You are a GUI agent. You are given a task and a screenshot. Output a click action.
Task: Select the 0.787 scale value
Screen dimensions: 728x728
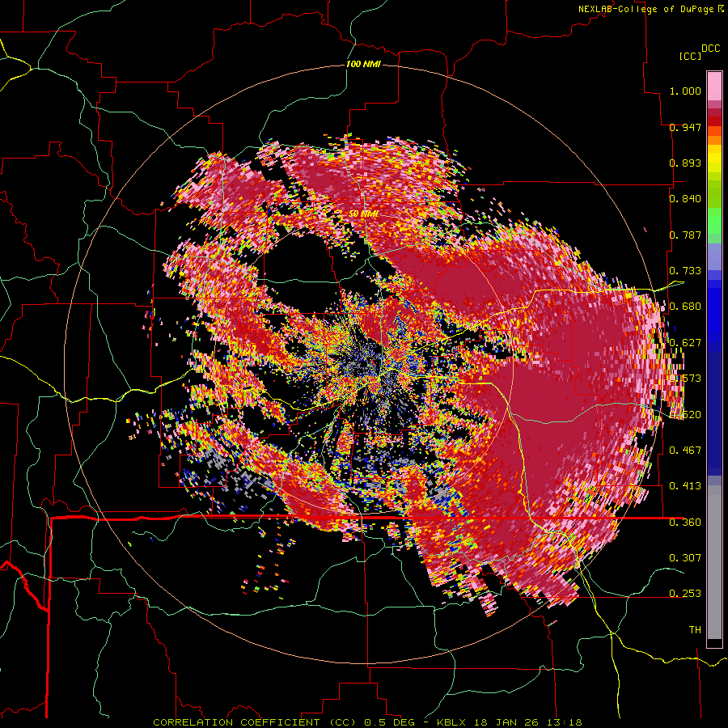(685, 235)
